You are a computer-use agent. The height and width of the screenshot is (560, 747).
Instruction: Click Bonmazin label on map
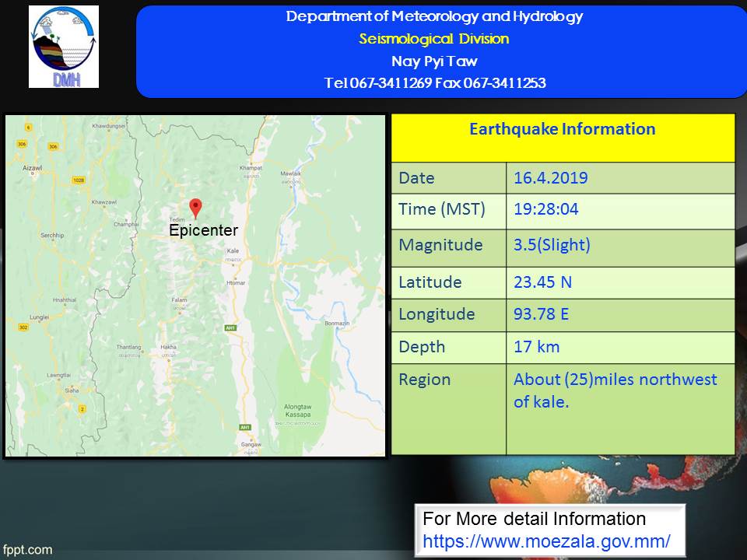[337, 324]
